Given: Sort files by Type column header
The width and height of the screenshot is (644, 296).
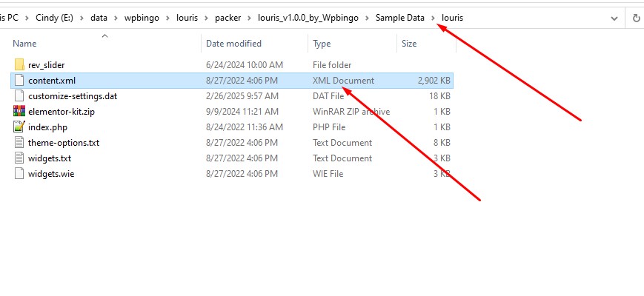Looking at the screenshot, I should 322,44.
